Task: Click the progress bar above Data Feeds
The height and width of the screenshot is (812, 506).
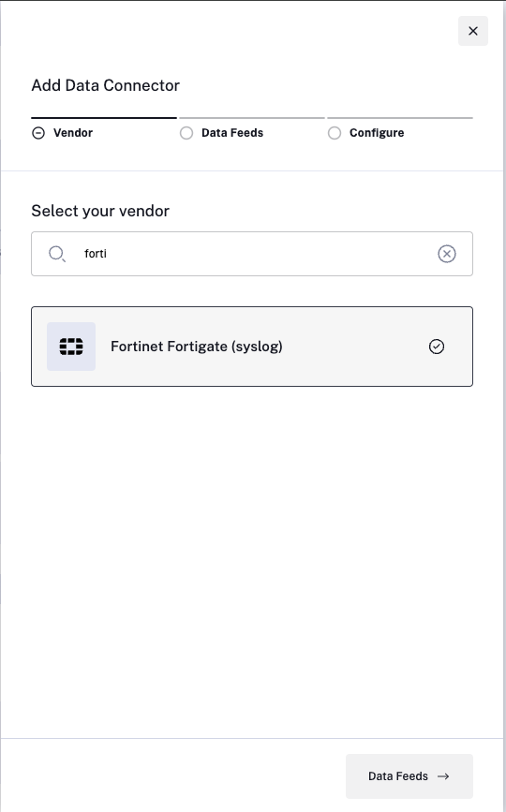Action: point(252,118)
